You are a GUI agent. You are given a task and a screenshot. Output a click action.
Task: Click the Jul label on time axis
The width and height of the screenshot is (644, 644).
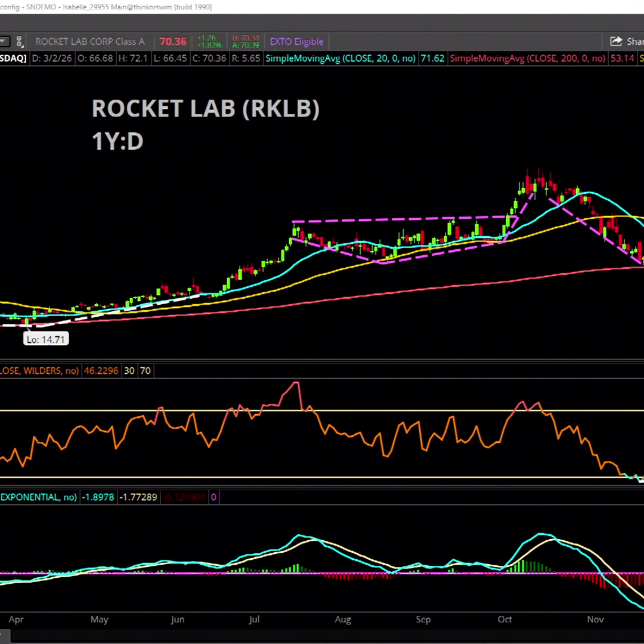254,619
